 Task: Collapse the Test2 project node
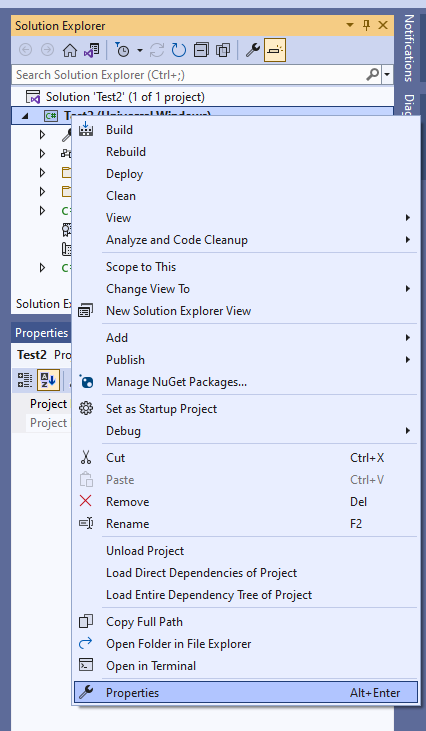[25, 116]
